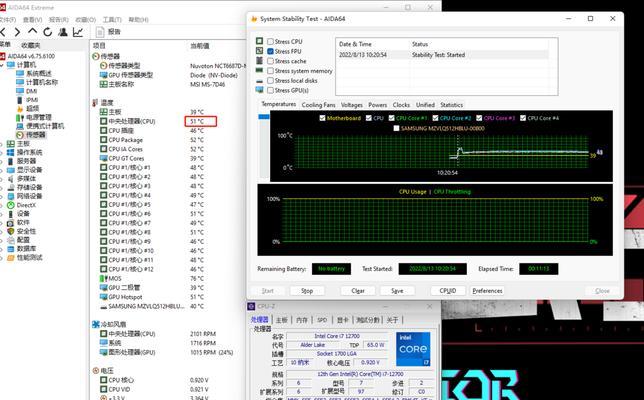Open the IPMI tree entry
The height and width of the screenshot is (400, 644).
[32, 100]
